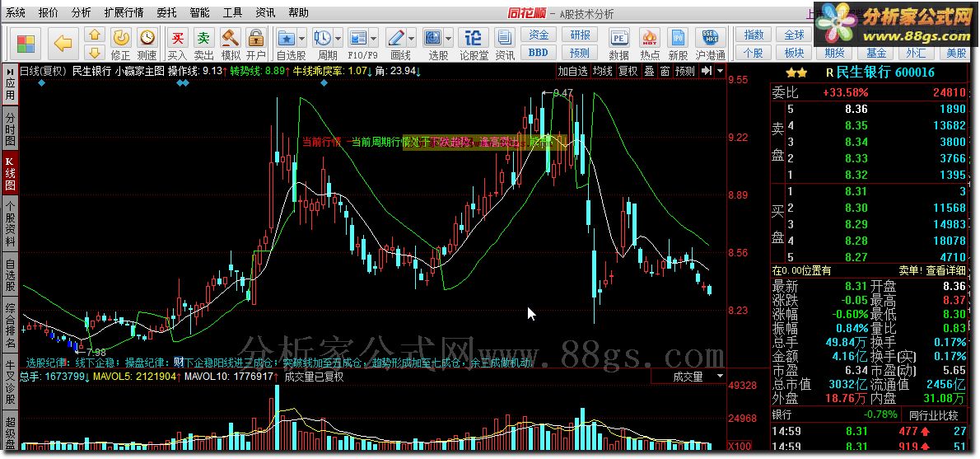Open the 选股 stock picker icon

pos(433,37)
